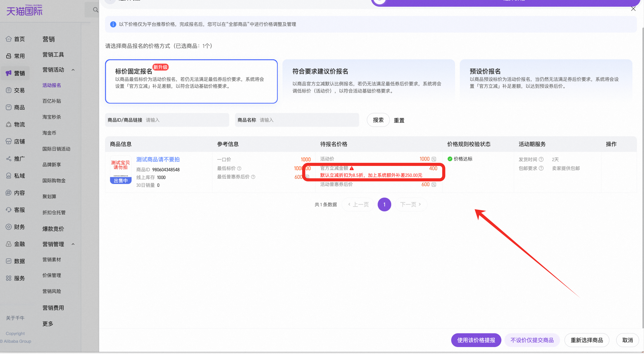Open 营销工具 menu item
This screenshot has height=354, width=644.
pos(53,55)
